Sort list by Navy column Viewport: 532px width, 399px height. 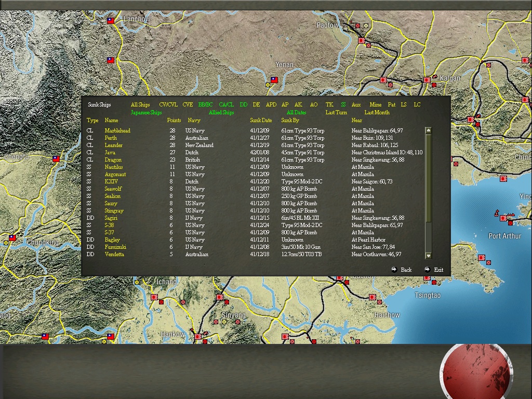click(194, 120)
